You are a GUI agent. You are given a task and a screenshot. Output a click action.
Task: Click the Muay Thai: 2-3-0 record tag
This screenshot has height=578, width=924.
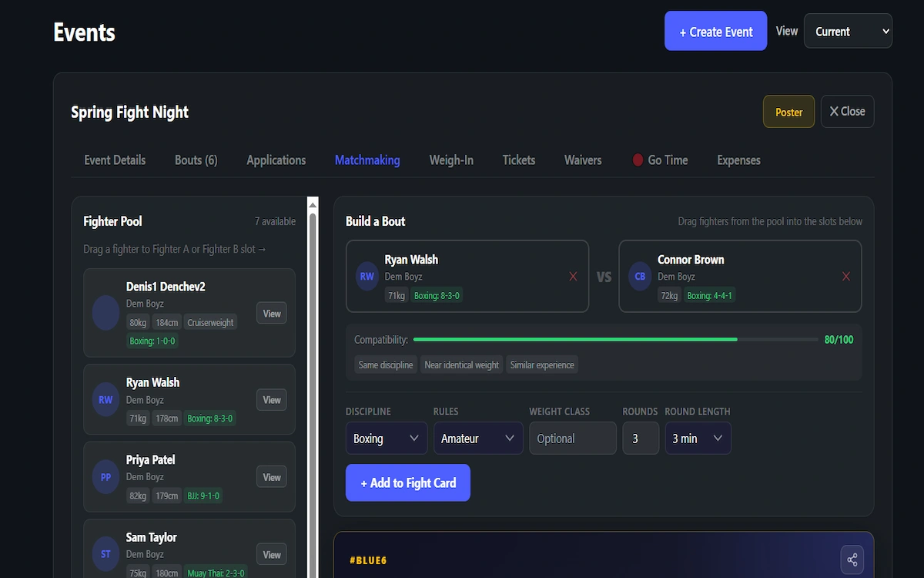(x=216, y=573)
